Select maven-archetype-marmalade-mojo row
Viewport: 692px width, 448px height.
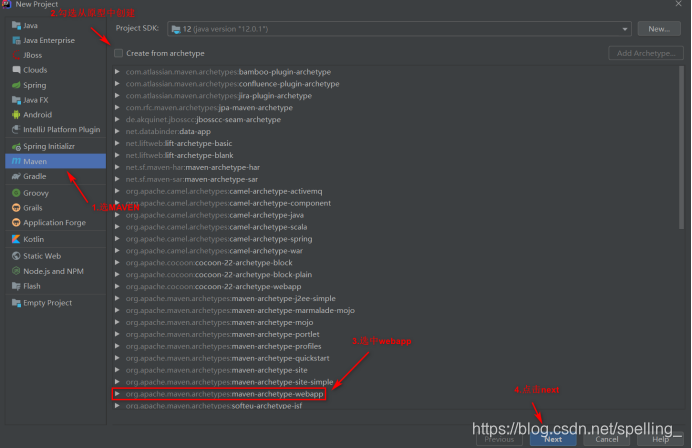click(395, 310)
